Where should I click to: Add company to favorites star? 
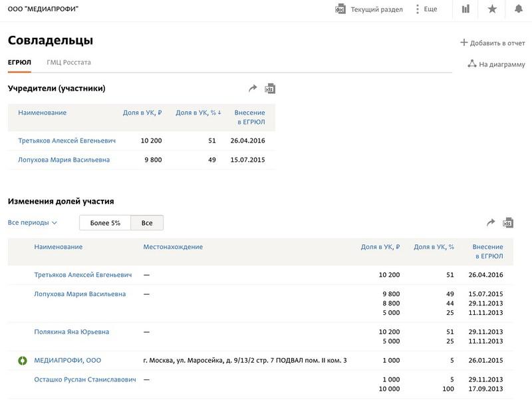492,9
